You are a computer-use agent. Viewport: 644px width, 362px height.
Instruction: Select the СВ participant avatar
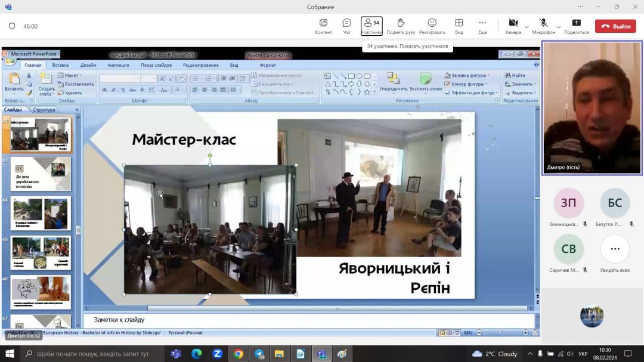[568, 249]
